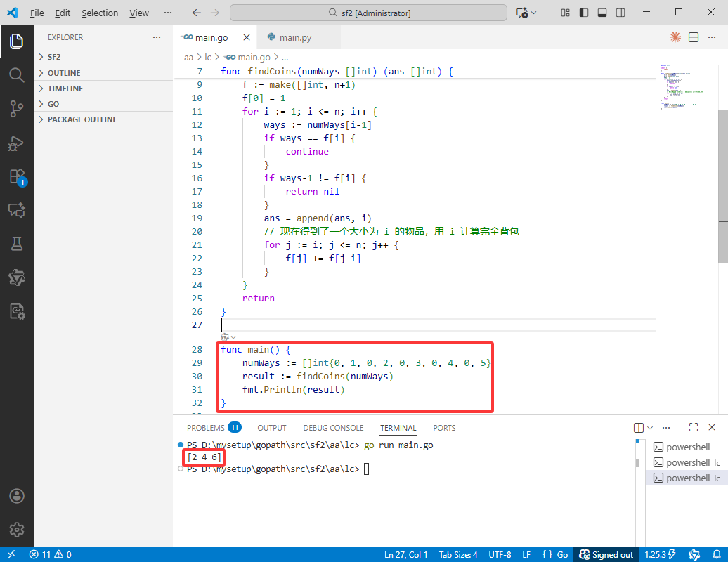The image size is (728, 562).
Task: Close the main.go editor tab
Action: tap(247, 37)
